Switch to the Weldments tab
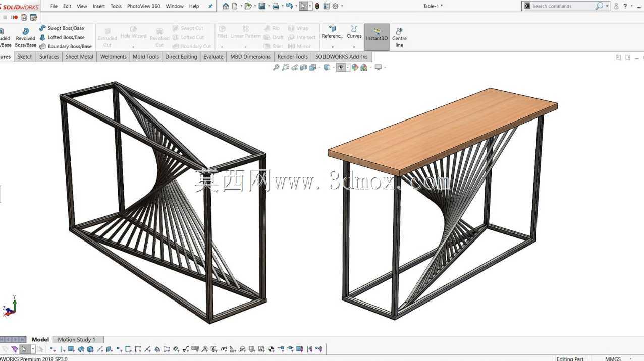644x361 pixels. point(113,57)
